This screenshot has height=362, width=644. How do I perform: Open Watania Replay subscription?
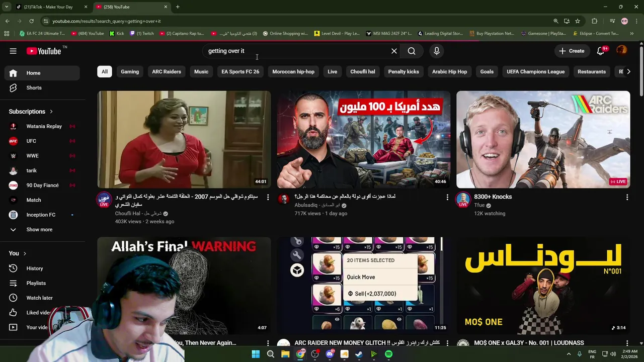pos(42,126)
